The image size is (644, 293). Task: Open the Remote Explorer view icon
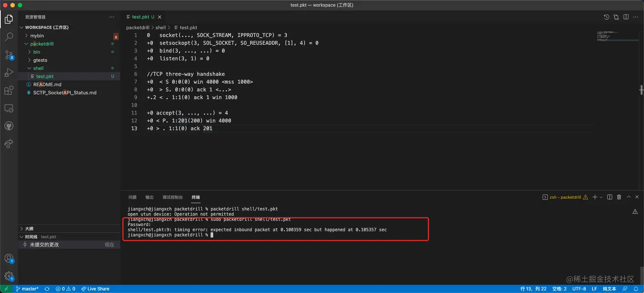(x=9, y=108)
